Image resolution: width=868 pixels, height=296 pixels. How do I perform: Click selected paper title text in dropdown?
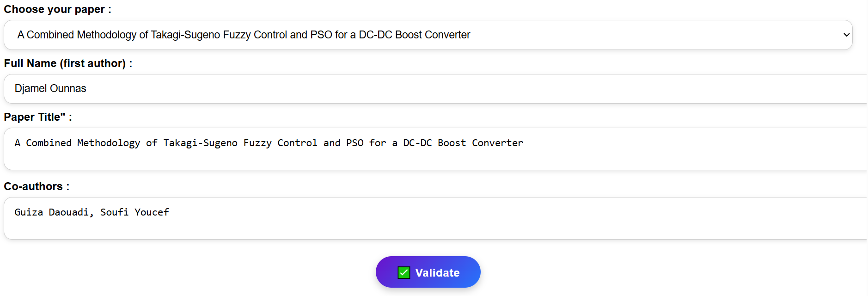pyautogui.click(x=244, y=35)
